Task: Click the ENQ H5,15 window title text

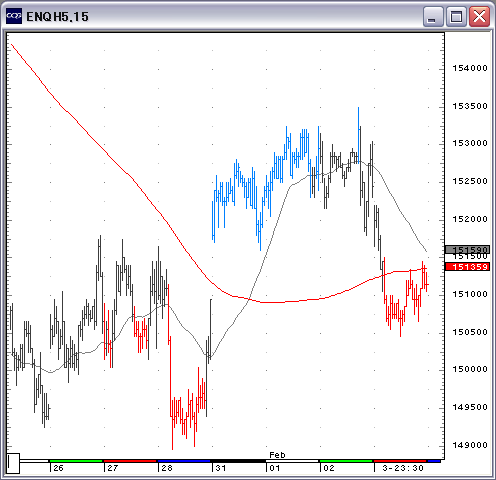Action: pyautogui.click(x=57, y=17)
